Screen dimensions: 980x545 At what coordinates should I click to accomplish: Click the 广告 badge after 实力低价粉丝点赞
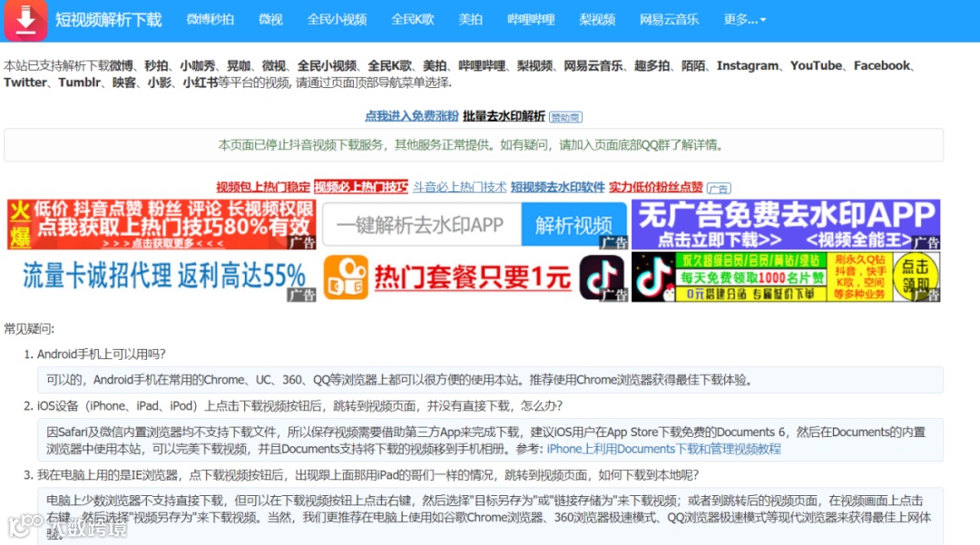(719, 189)
